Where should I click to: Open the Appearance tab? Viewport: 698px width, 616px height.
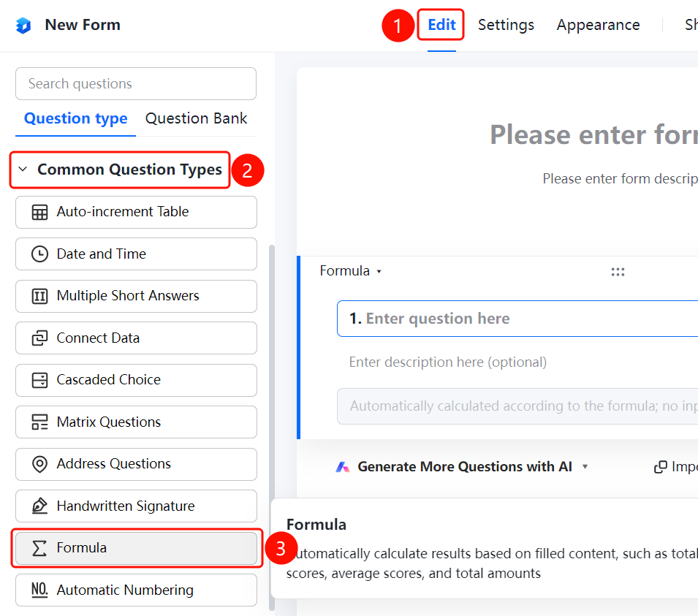point(599,25)
